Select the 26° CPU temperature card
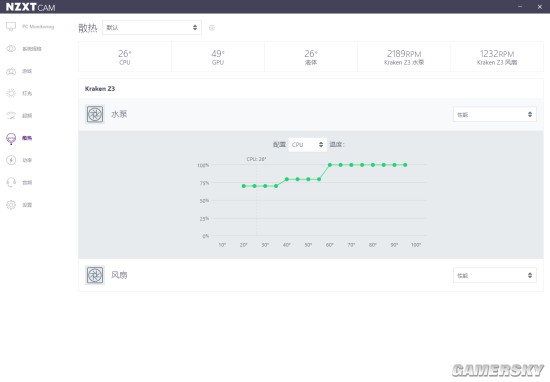Viewport: 550px width, 382px height. pos(125,57)
